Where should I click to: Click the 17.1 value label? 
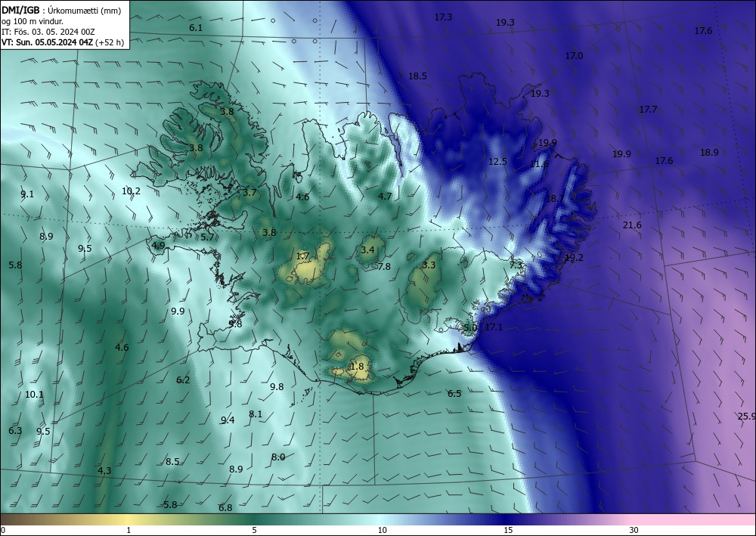pyautogui.click(x=494, y=327)
